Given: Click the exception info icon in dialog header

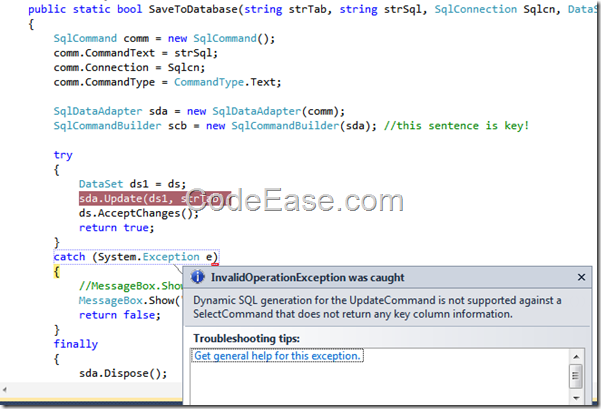Looking at the screenshot, I should 198,277.
